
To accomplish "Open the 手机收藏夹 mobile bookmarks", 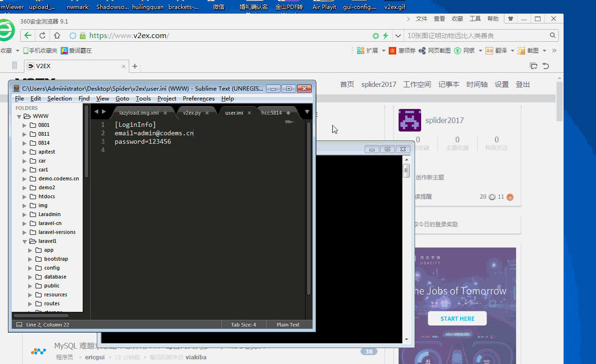I will coord(40,51).
